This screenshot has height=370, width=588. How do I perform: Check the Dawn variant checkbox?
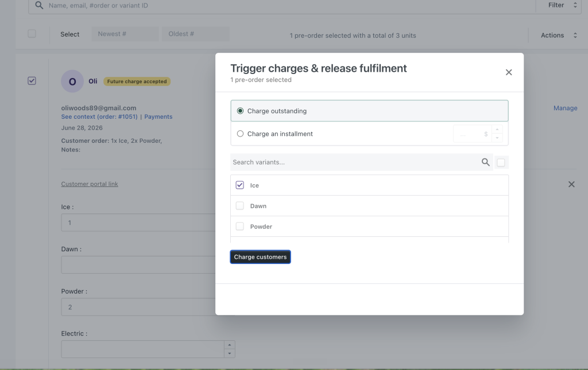pyautogui.click(x=239, y=205)
